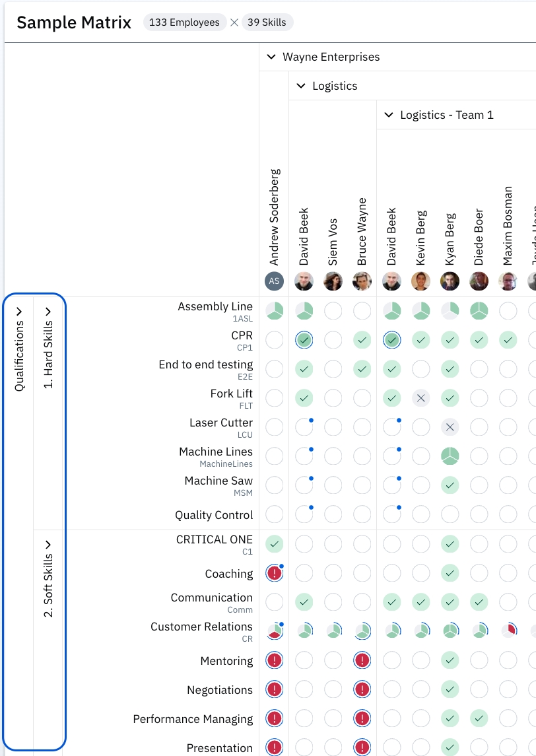This screenshot has width=536, height=756.
Task: Click Kevin Berg's Fork Lift X icon
Action: [x=420, y=398]
